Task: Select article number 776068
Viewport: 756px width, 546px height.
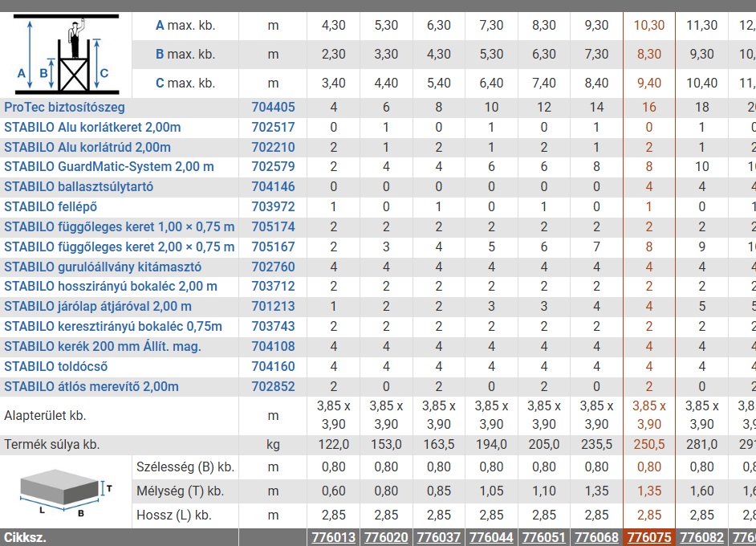Action: tap(596, 537)
